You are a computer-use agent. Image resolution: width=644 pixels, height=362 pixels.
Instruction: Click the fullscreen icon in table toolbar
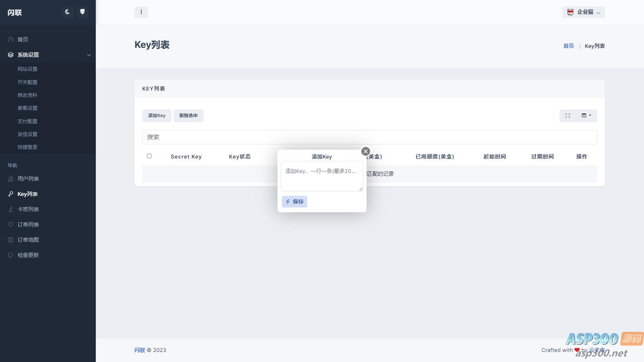(x=568, y=116)
